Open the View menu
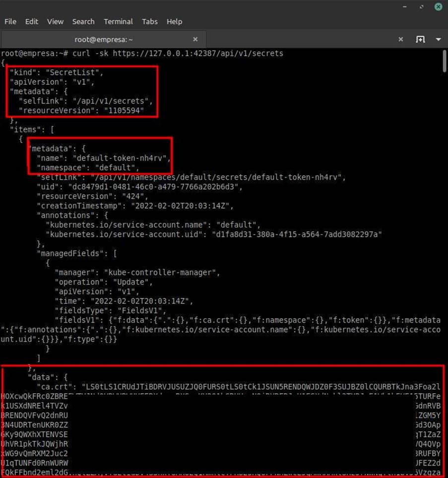448x478 pixels. click(x=55, y=21)
